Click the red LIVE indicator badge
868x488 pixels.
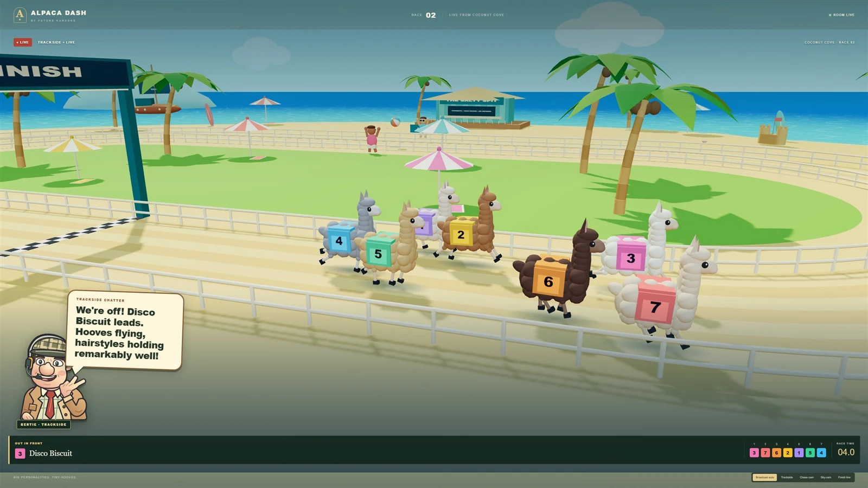coord(23,42)
